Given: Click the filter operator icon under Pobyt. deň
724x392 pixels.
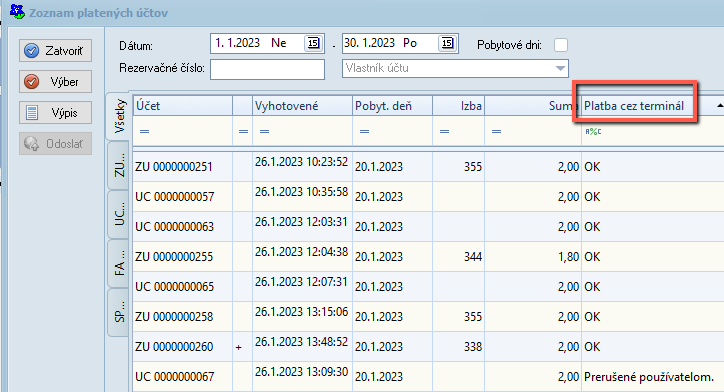Looking at the screenshot, I should click(x=364, y=132).
